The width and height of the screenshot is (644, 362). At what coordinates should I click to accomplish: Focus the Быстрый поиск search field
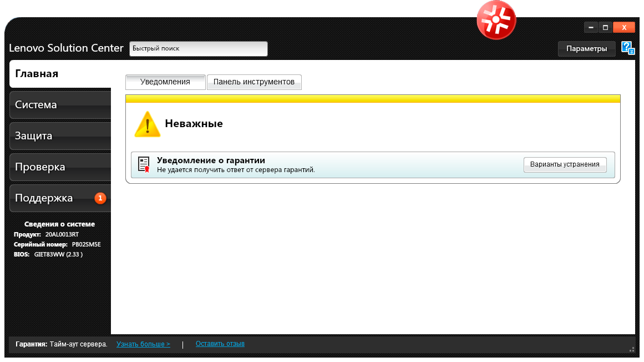tap(199, 48)
